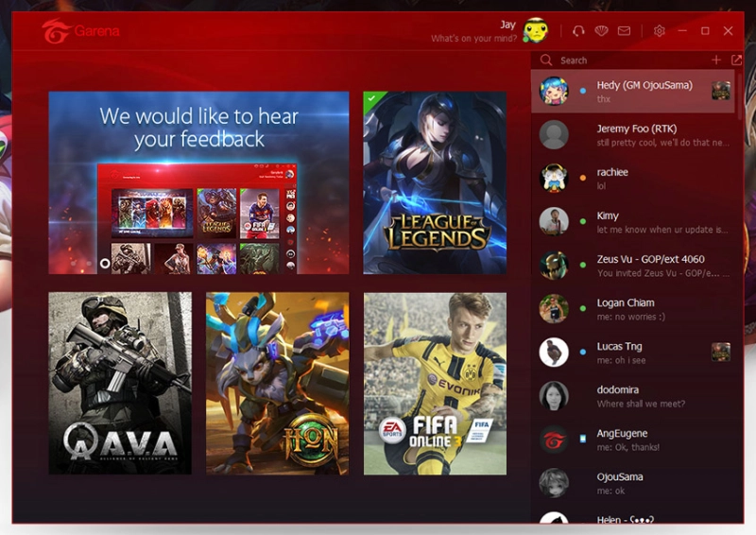
Task: Click the username Jay
Action: click(x=507, y=25)
